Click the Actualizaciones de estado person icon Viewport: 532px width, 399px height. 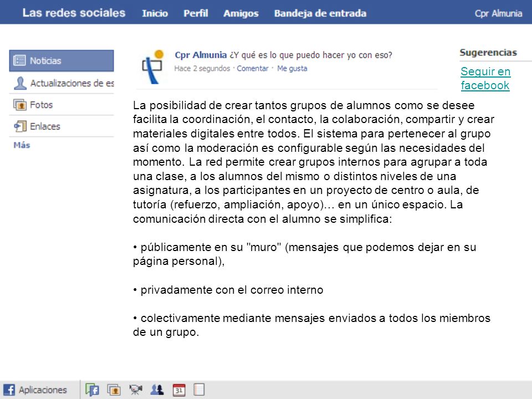(x=20, y=83)
